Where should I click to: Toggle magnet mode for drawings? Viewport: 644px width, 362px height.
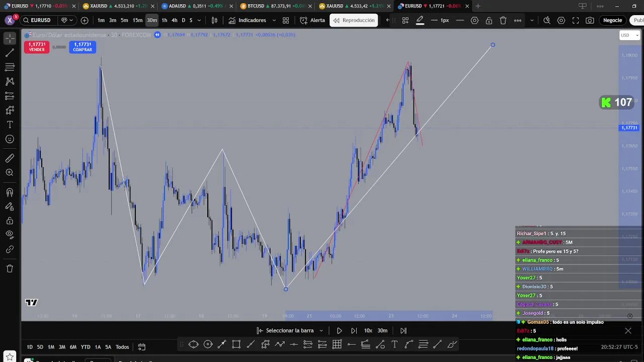coord(10,192)
